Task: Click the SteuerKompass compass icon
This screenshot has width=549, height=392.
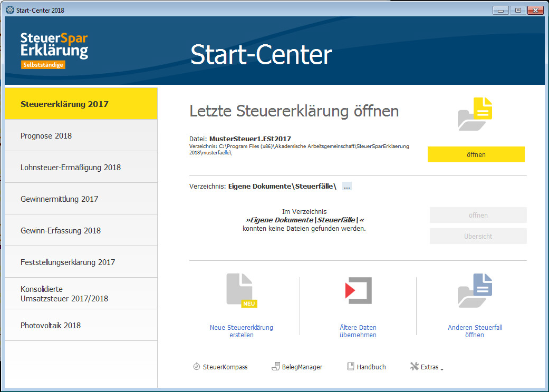Action: [196, 367]
